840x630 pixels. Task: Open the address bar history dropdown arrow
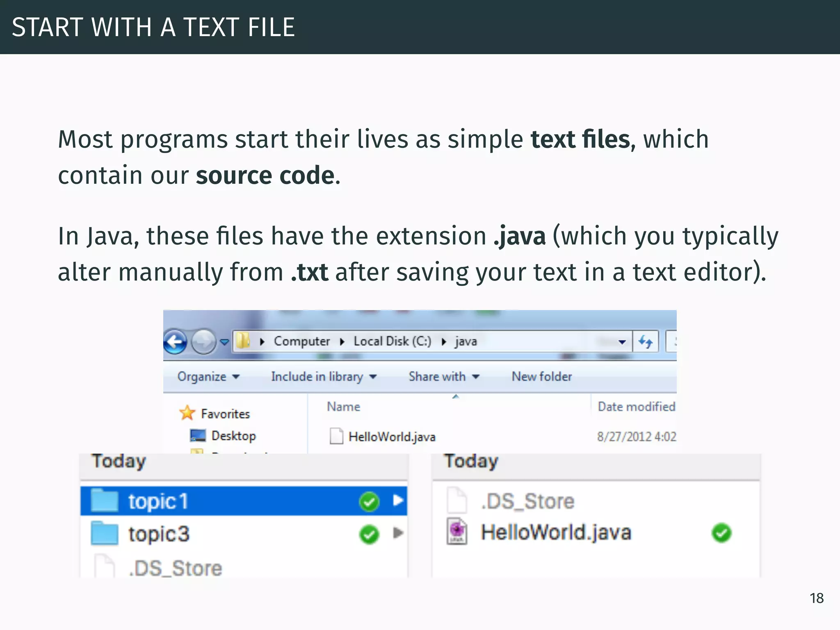622,342
